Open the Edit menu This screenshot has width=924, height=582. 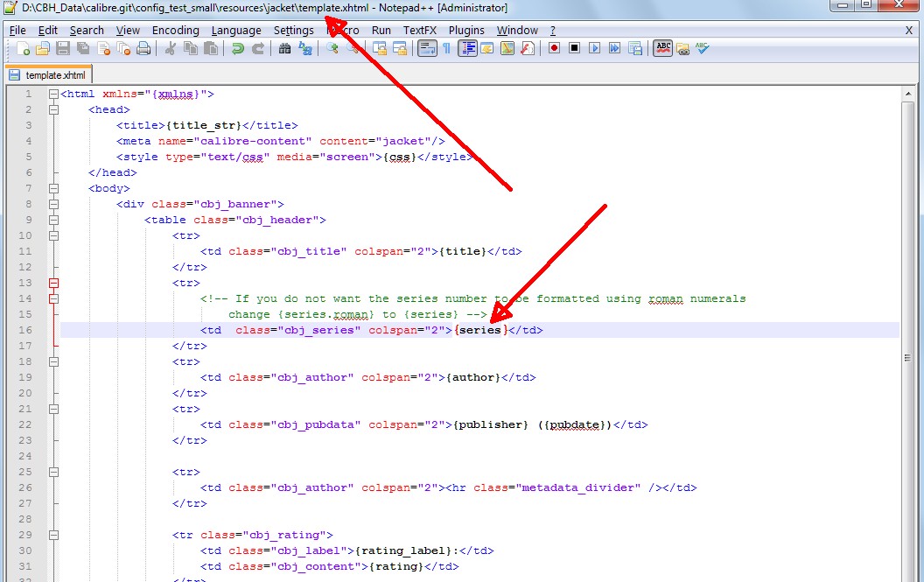48,30
